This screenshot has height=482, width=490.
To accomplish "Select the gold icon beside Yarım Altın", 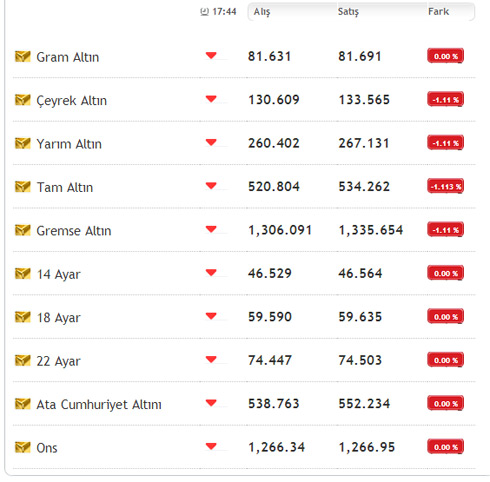I will click(x=23, y=144).
